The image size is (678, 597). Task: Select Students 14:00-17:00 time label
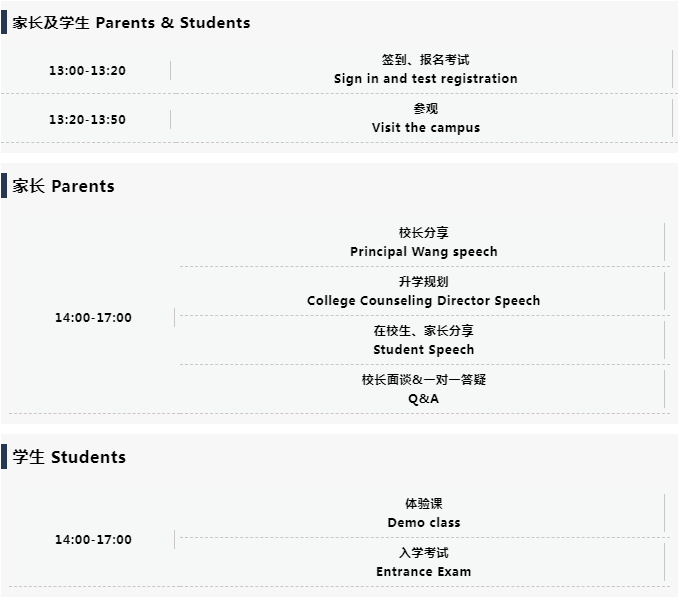pos(93,540)
